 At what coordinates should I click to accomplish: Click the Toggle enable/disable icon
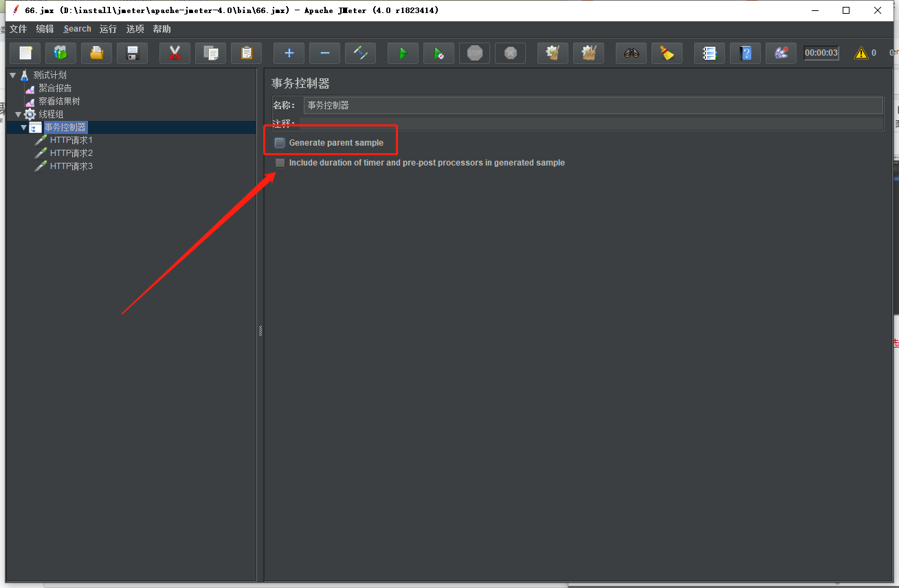click(x=360, y=53)
